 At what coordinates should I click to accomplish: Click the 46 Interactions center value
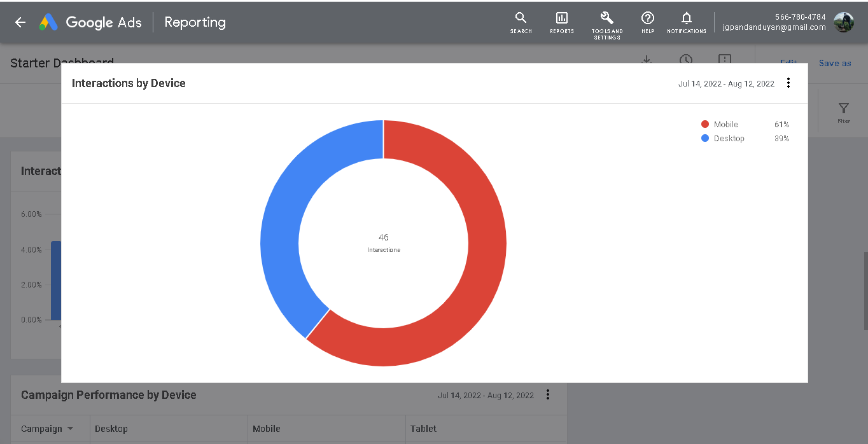[x=384, y=242]
